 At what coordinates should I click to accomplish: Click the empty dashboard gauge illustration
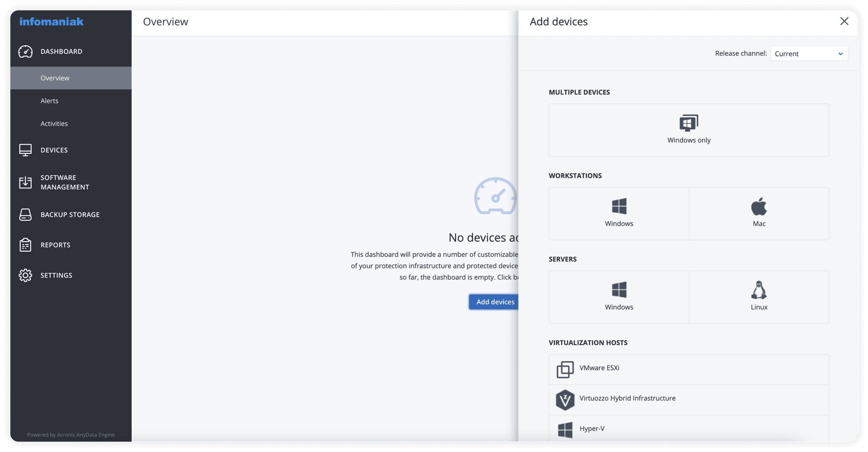(495, 195)
